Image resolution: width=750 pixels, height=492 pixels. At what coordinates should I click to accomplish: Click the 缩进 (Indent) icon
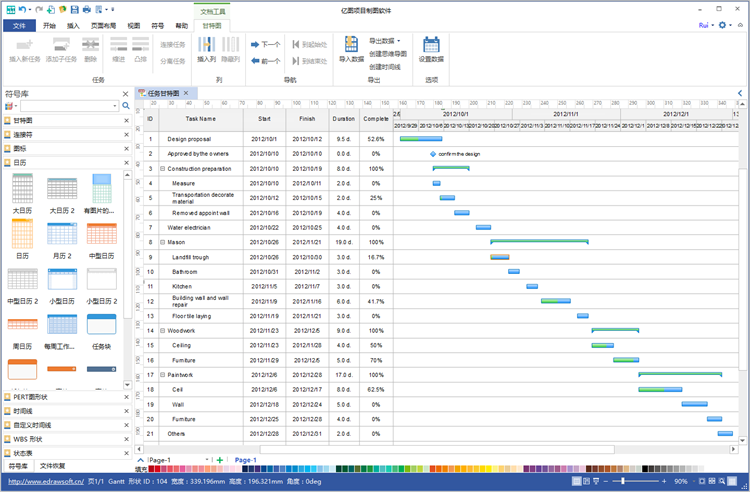(x=119, y=44)
